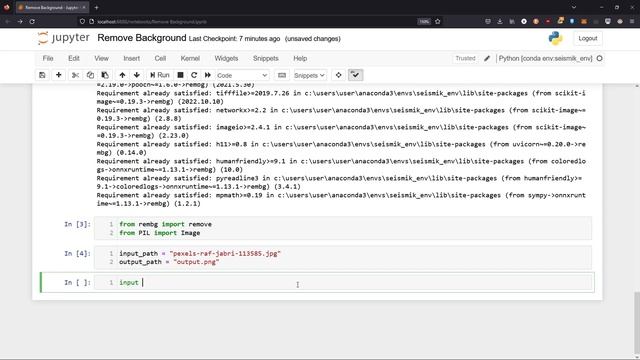
Task: Click the Last Checkpoint status text
Action: point(234,39)
